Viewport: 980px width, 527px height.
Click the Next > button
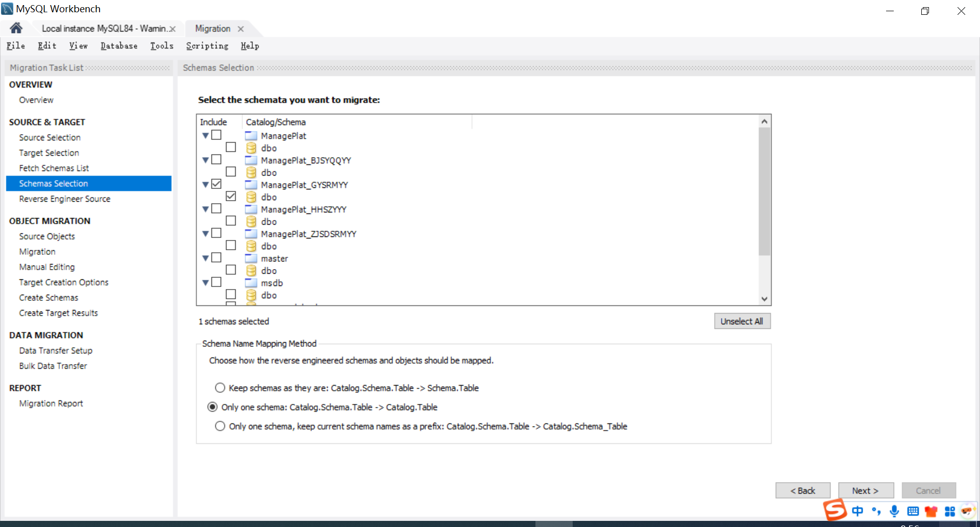pos(866,490)
